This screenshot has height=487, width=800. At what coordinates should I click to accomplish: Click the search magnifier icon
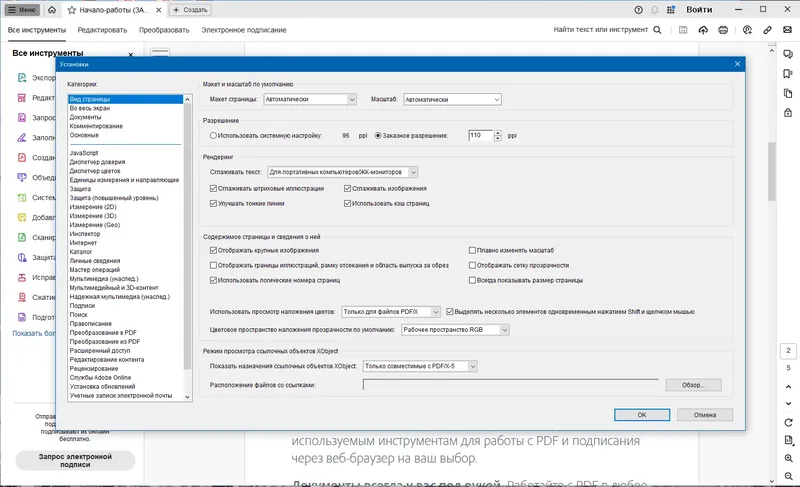(657, 30)
